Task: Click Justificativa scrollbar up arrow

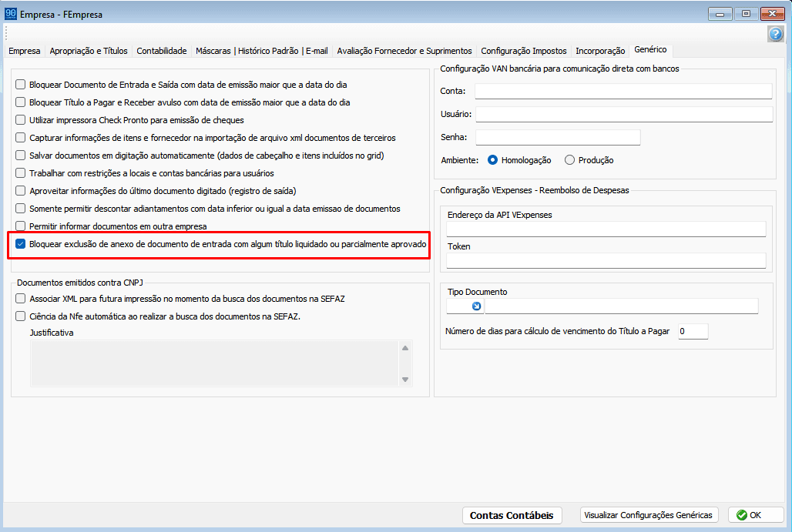Action: pyautogui.click(x=405, y=348)
